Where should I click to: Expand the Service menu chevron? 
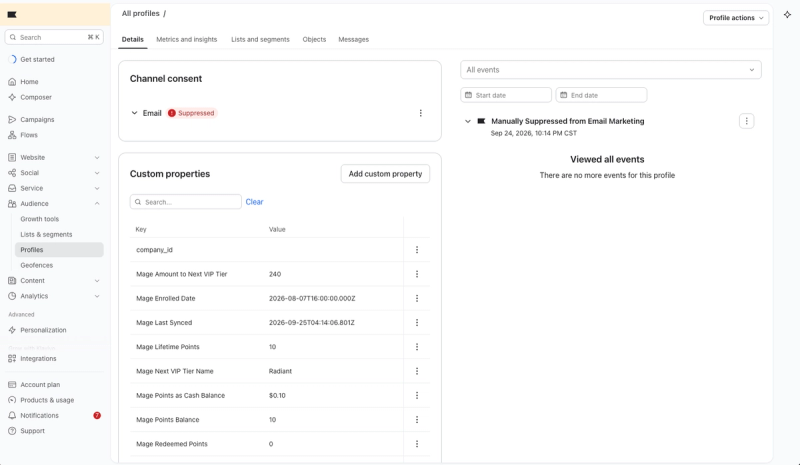point(97,188)
